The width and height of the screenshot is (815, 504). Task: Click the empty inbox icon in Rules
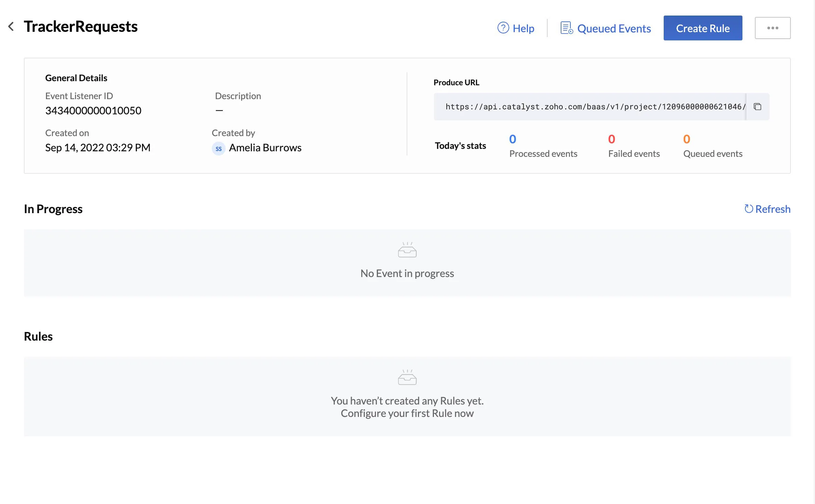tap(407, 377)
